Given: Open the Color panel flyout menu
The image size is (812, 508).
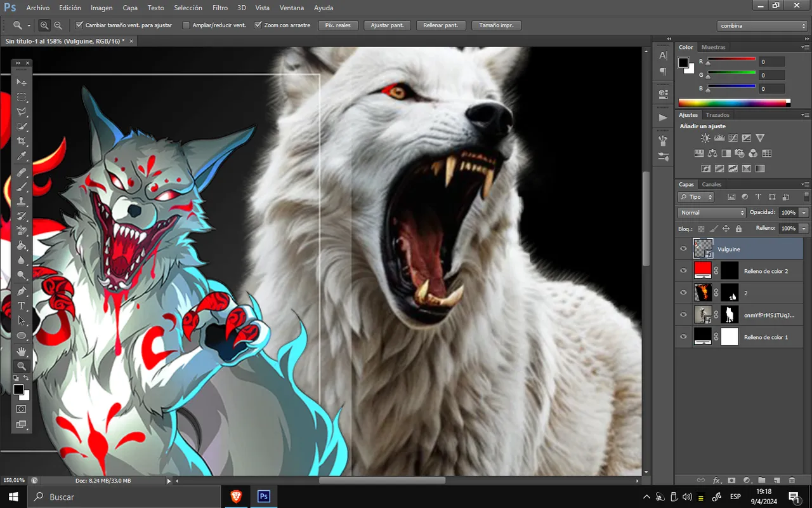Looking at the screenshot, I should pos(804,48).
